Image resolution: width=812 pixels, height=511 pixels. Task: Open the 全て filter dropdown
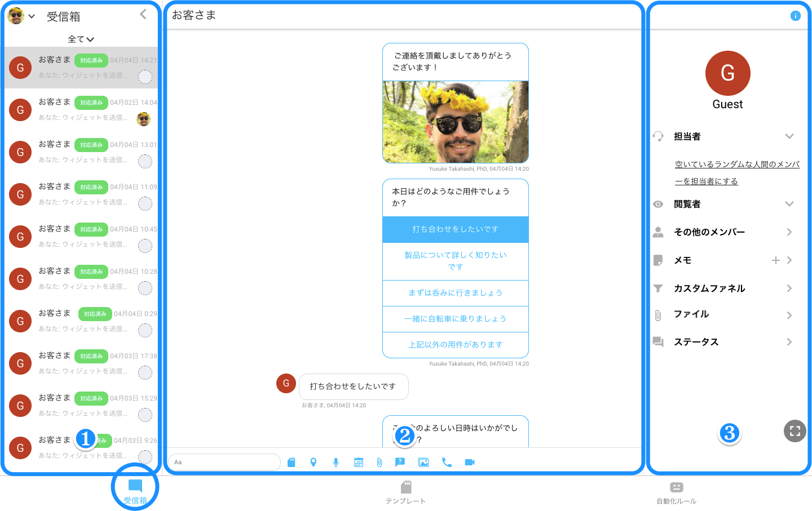click(x=81, y=39)
